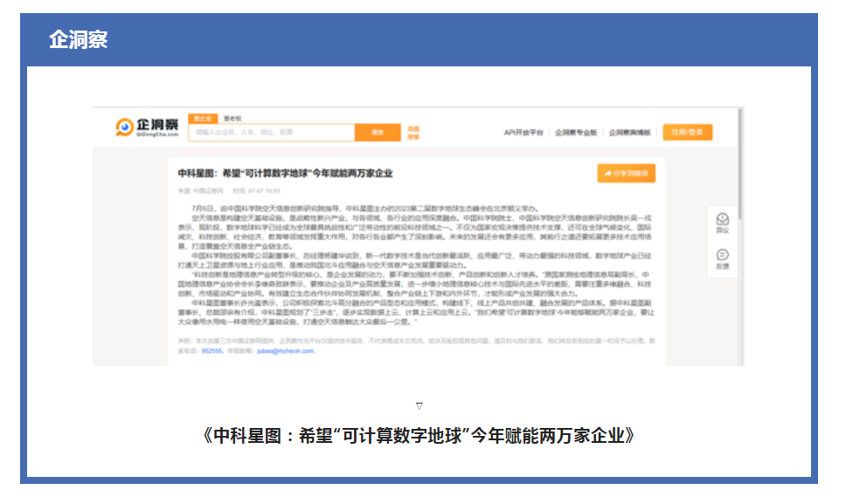Click the 注册/登录 button

click(x=687, y=132)
